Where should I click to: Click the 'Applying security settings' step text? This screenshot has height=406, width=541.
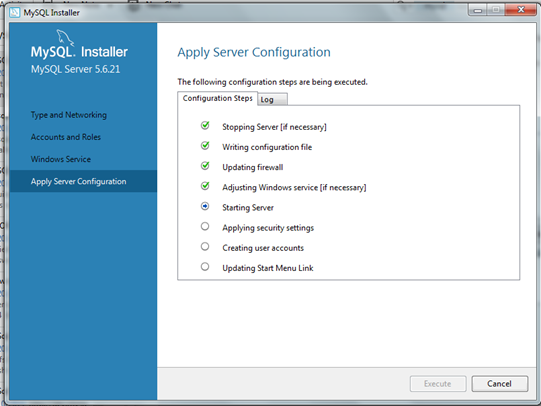(x=268, y=228)
